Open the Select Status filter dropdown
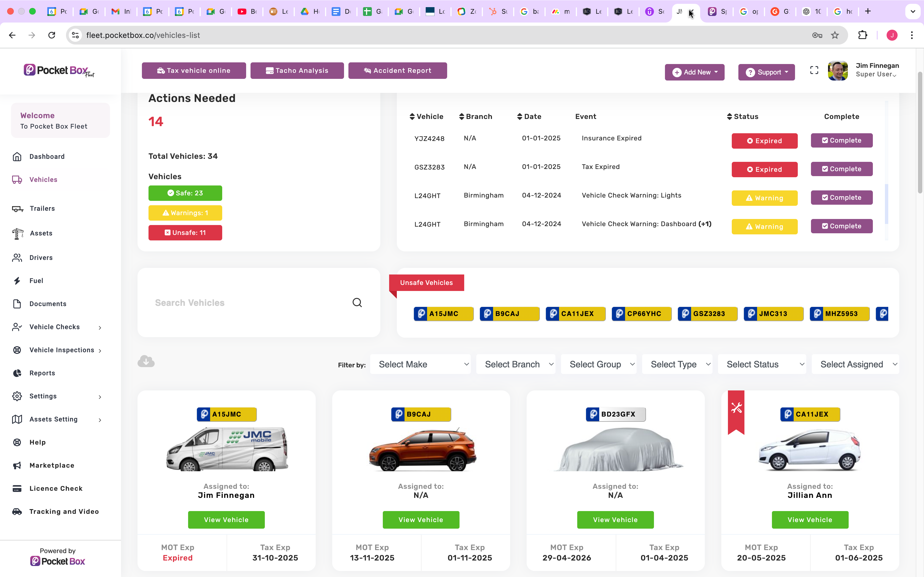 coord(762,364)
